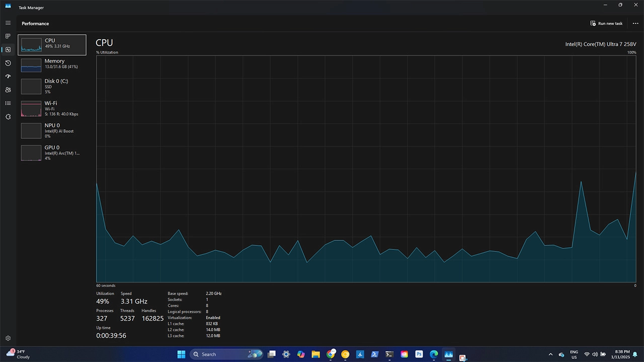The height and width of the screenshot is (362, 644).
Task: Click the Processes count 327
Action: tap(102, 319)
